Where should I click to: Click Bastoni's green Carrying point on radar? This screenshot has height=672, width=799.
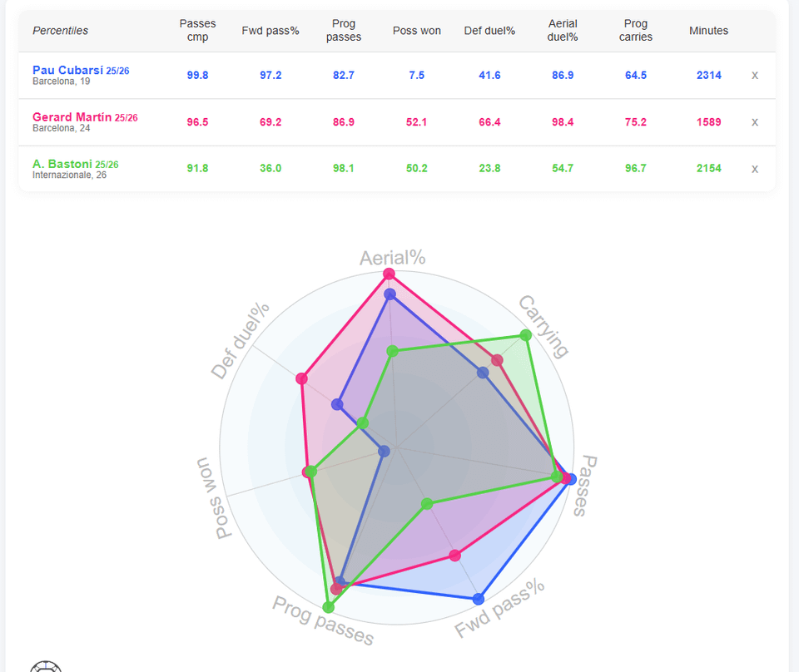[x=525, y=335]
